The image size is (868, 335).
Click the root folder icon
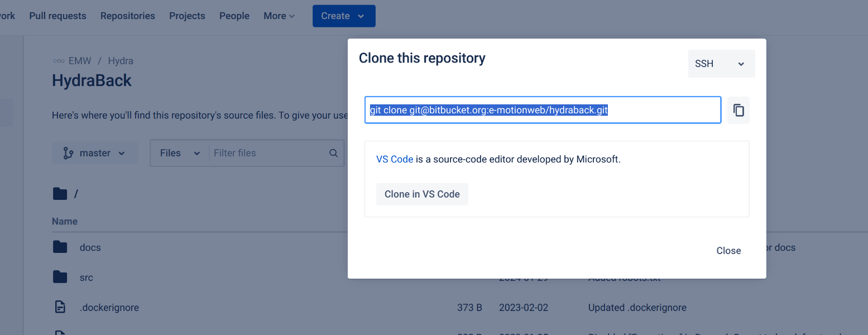(x=60, y=194)
